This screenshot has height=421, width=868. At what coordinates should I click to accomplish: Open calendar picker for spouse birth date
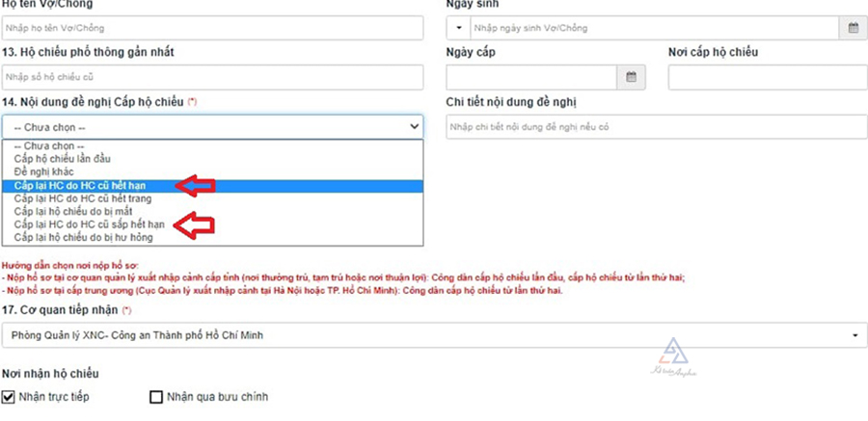click(853, 28)
